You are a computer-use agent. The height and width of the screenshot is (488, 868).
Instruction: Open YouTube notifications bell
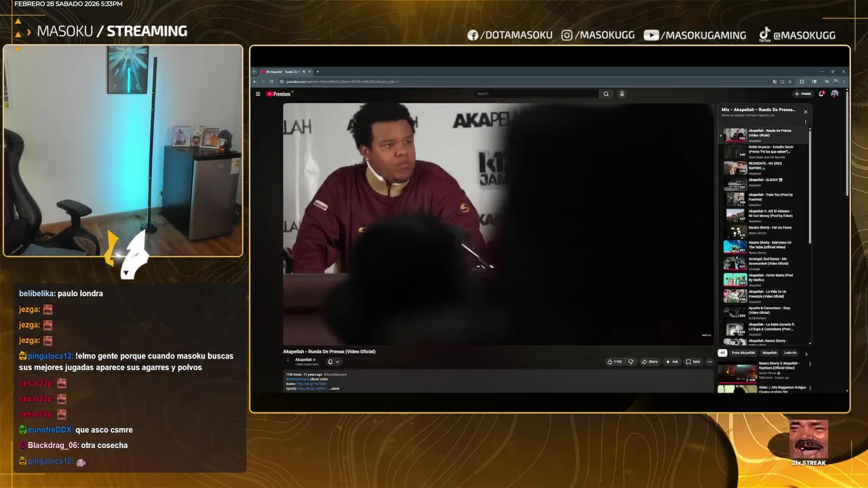(x=822, y=94)
